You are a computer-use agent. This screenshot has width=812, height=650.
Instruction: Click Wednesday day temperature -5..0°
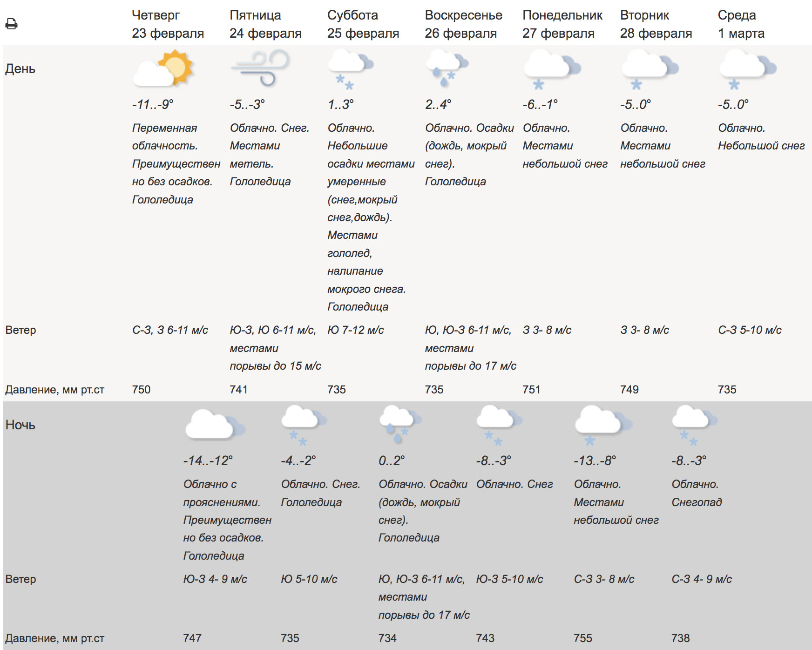click(733, 104)
